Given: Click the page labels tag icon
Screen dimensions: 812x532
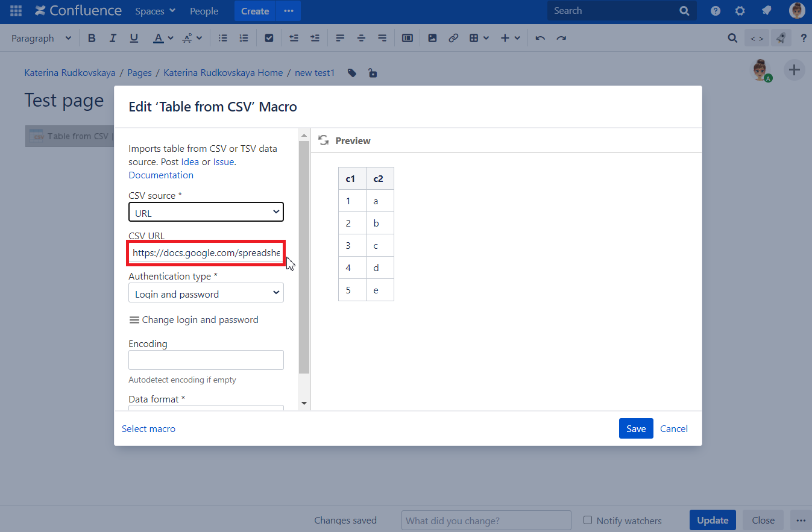Looking at the screenshot, I should [352, 73].
